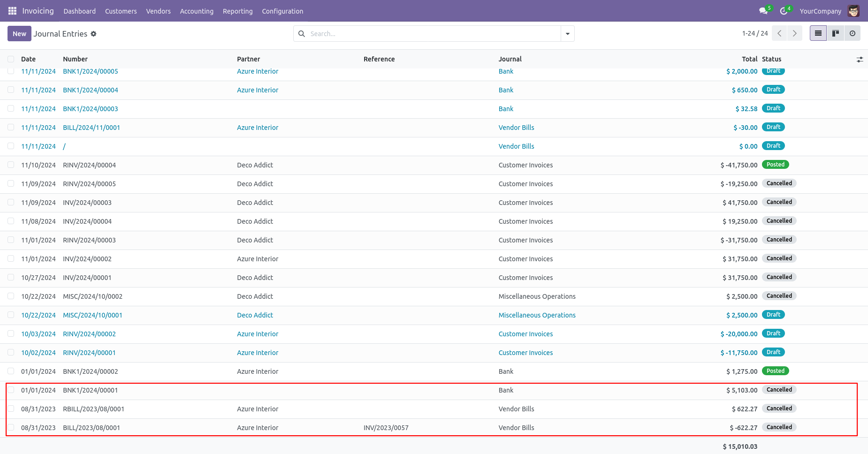Open journal entry MISC/2024/10/0001

[92, 315]
